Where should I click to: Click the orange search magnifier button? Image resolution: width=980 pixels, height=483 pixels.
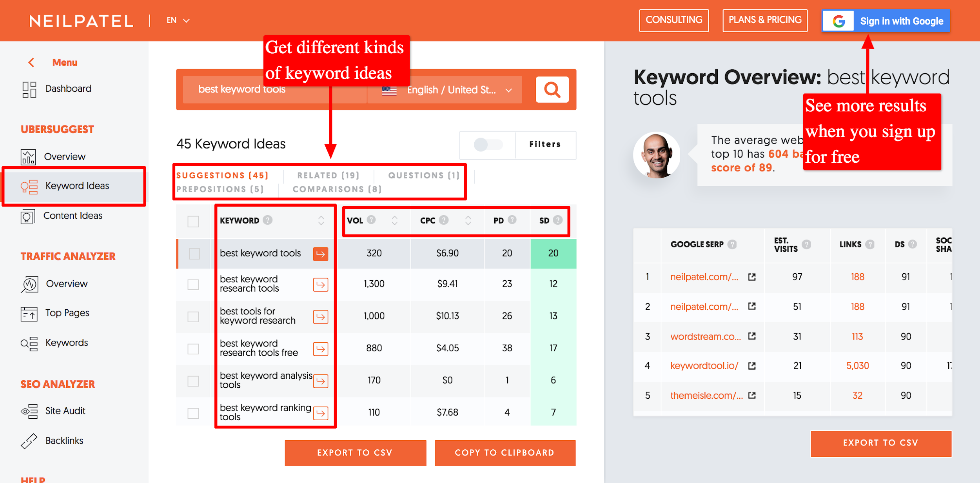552,90
